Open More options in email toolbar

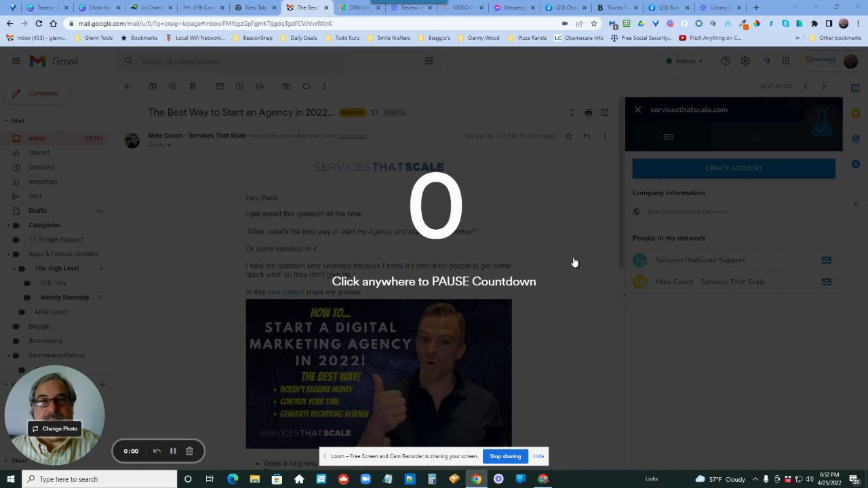tap(324, 86)
